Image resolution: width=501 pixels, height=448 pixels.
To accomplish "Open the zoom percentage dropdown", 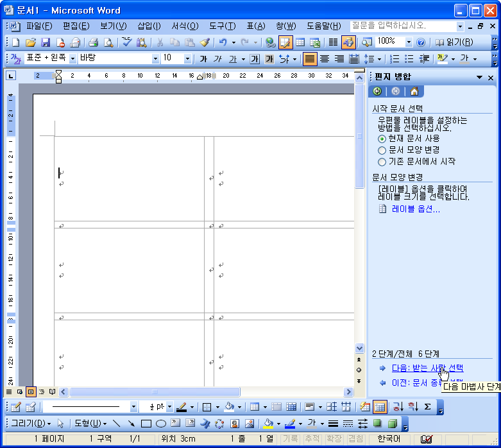I will tap(409, 42).
